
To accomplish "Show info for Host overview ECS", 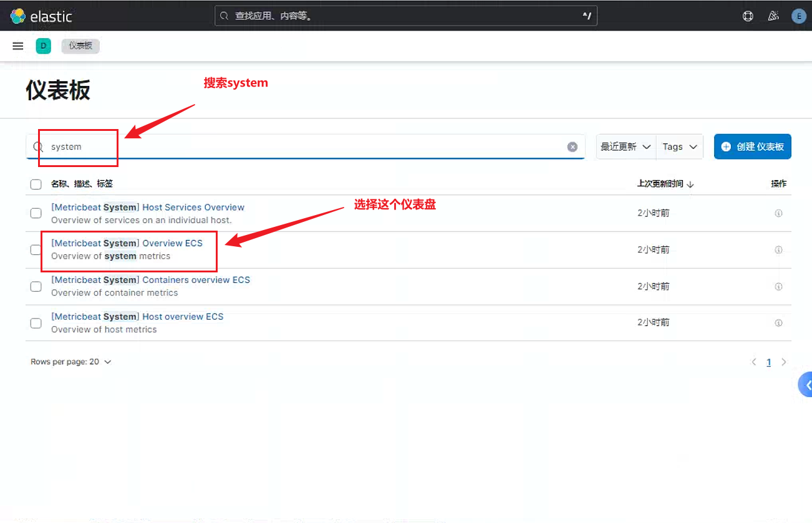I will (778, 323).
